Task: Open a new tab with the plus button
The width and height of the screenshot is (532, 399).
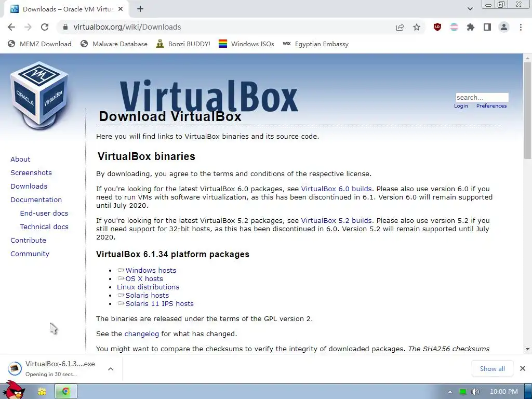Action: [x=140, y=9]
